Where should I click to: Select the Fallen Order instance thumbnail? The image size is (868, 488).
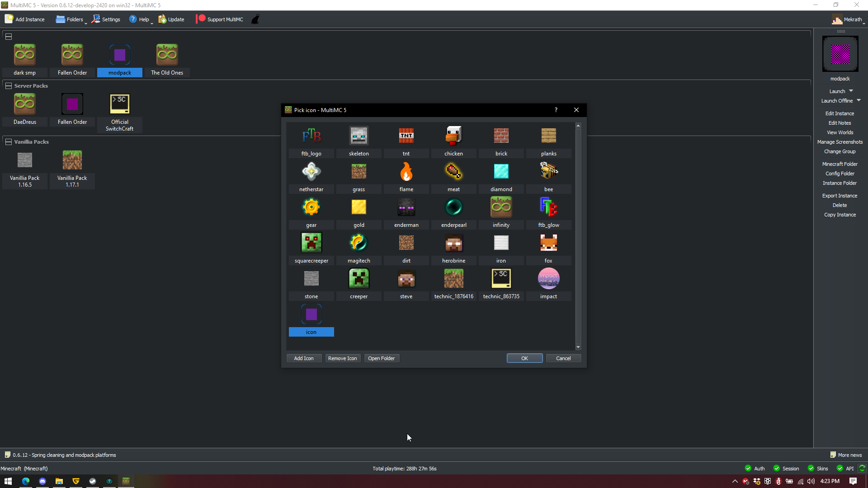[x=72, y=54]
